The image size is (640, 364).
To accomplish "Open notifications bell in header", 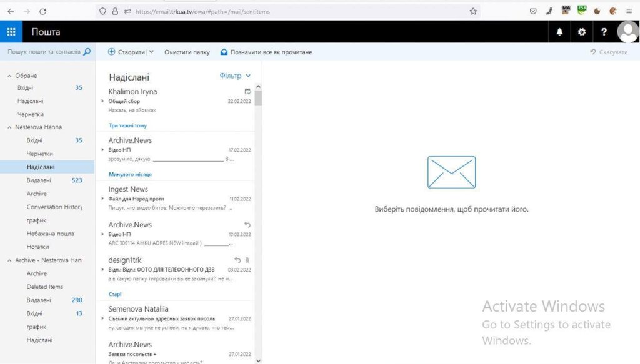I will pos(559,32).
